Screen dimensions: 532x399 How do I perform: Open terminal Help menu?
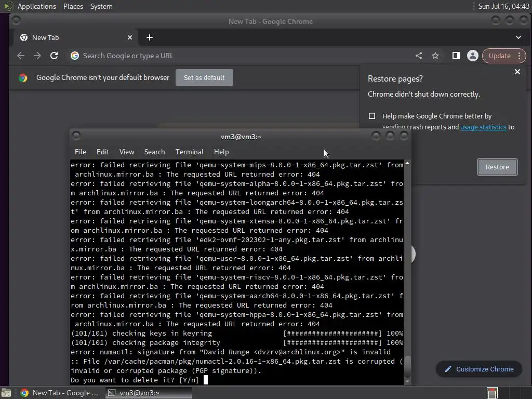point(221,152)
